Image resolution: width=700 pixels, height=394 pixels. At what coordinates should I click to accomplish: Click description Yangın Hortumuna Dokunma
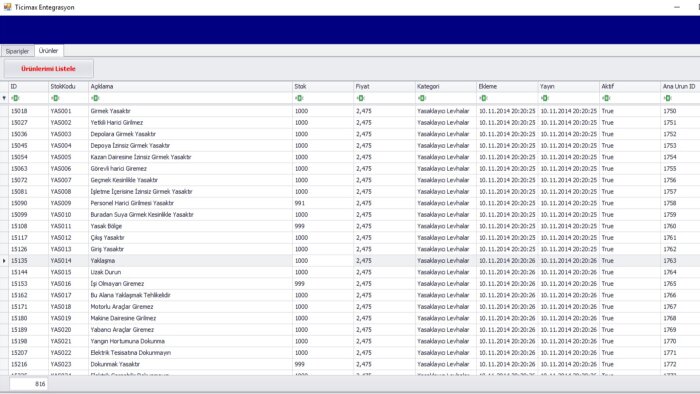tap(128, 341)
